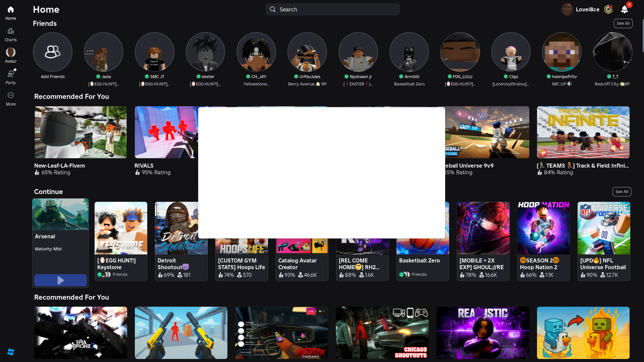Screen dimensions: 644x362
Task: Click the notifications bell icon
Action: click(624, 9)
